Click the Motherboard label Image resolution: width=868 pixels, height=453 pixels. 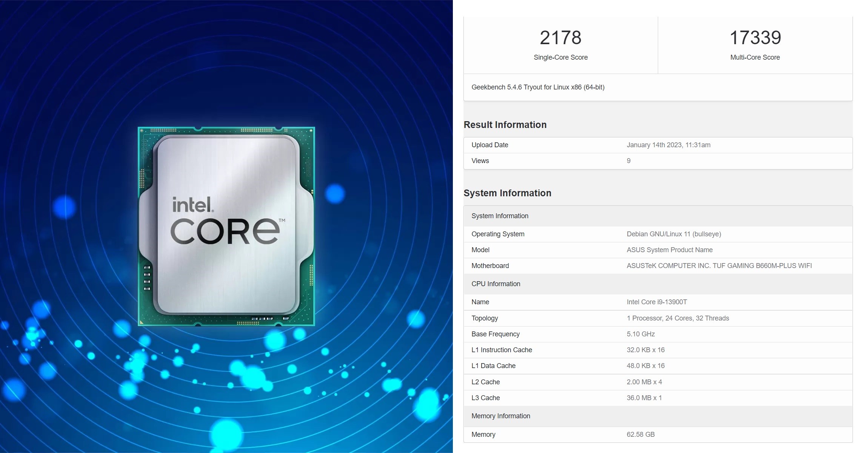pyautogui.click(x=490, y=266)
